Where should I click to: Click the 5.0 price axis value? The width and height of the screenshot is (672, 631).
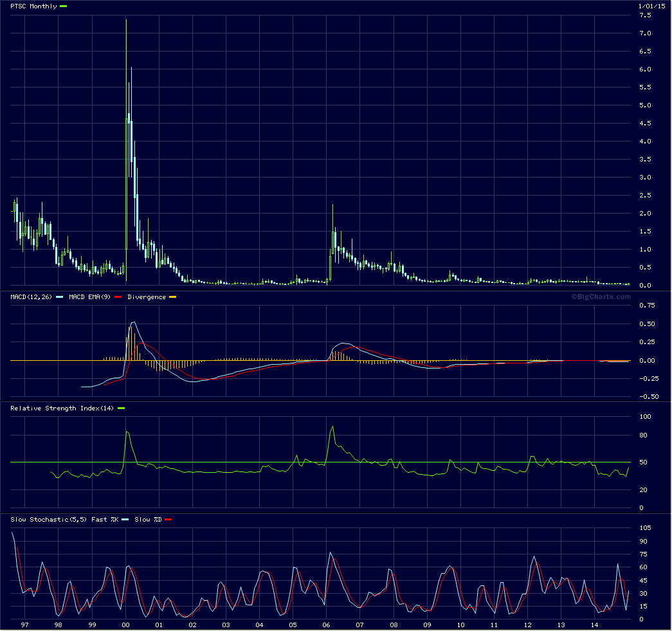[x=645, y=105]
